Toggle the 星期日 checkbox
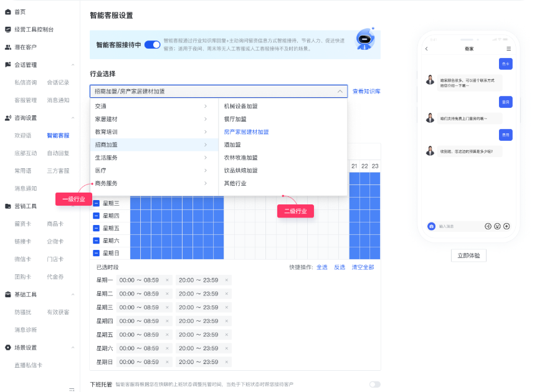Screen dimensions: 537x392 tap(96, 253)
